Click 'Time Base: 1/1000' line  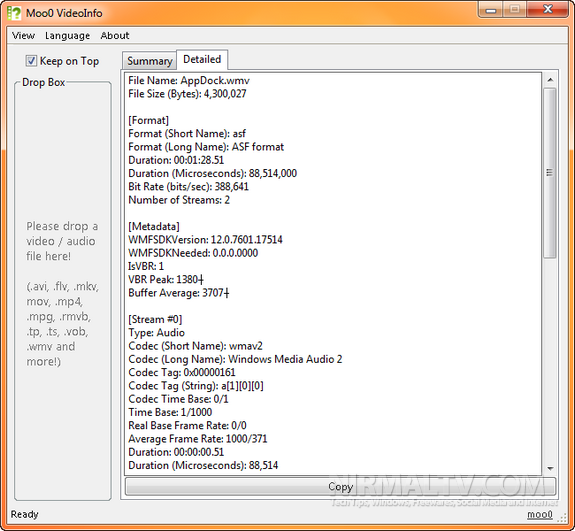[170, 412]
